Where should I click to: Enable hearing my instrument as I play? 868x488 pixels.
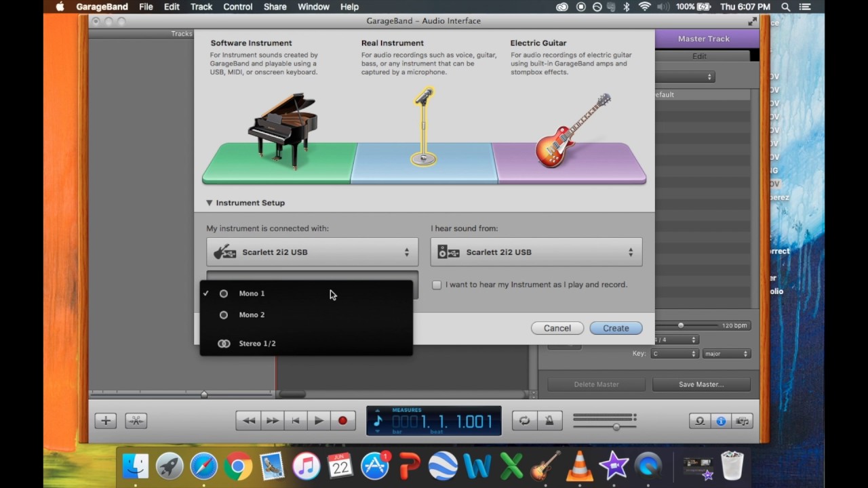[x=437, y=285]
